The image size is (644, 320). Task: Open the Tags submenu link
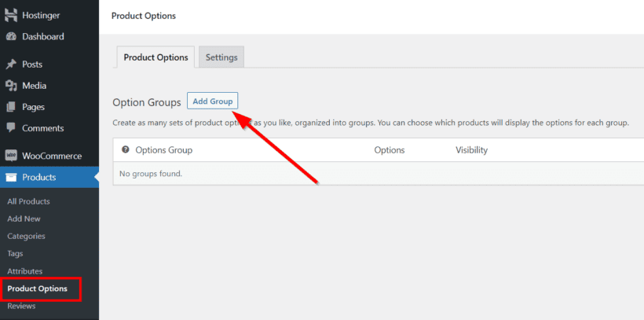[x=15, y=254]
